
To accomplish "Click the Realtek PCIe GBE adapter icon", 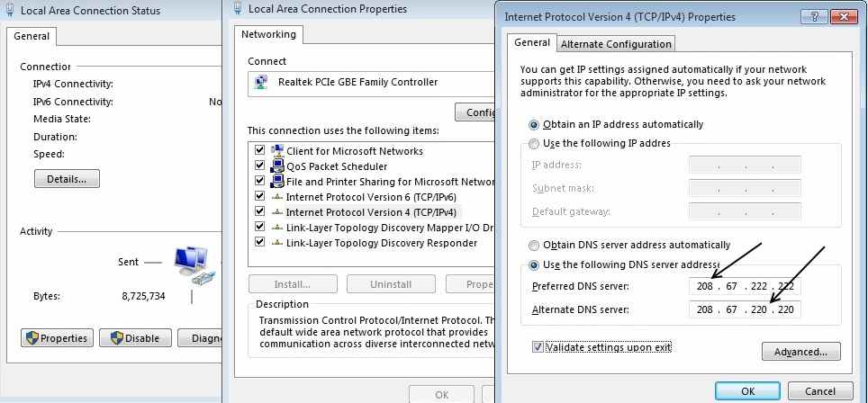I will pyautogui.click(x=261, y=82).
